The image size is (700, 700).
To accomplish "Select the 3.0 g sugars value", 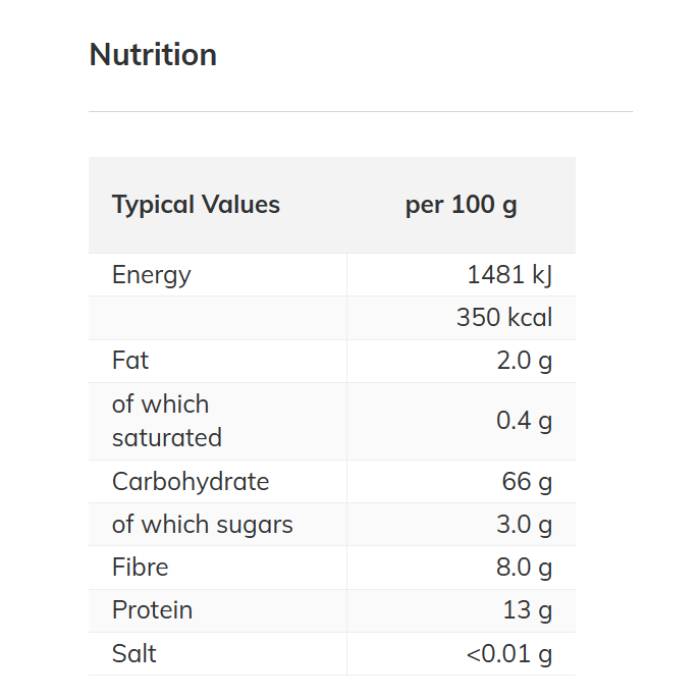I will pos(524,525).
